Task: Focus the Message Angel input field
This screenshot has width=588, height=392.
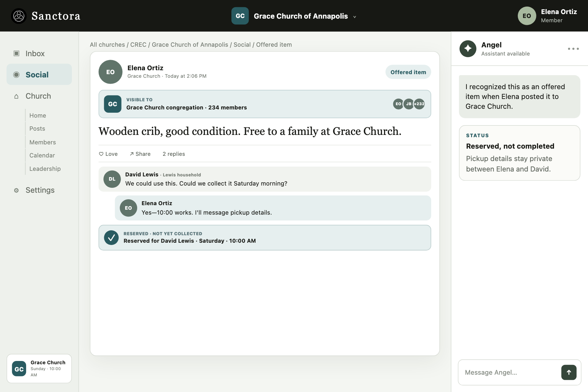Action: coord(510,372)
